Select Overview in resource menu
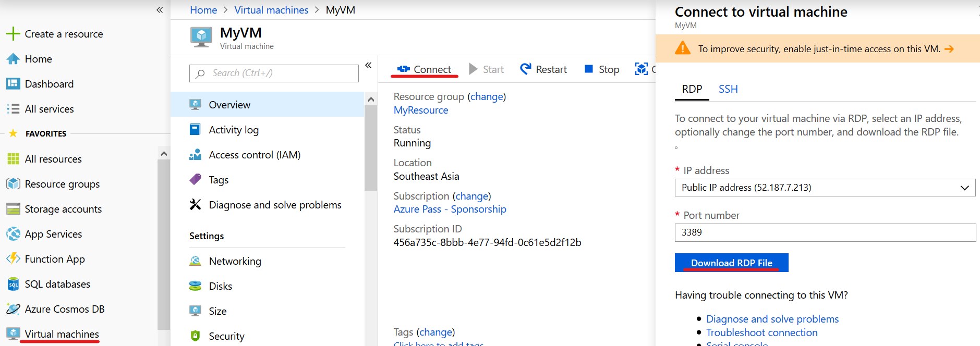The height and width of the screenshot is (346, 980). [x=267, y=105]
